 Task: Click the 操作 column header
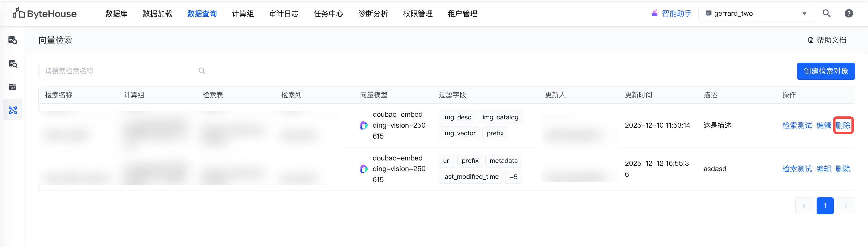pyautogui.click(x=789, y=95)
